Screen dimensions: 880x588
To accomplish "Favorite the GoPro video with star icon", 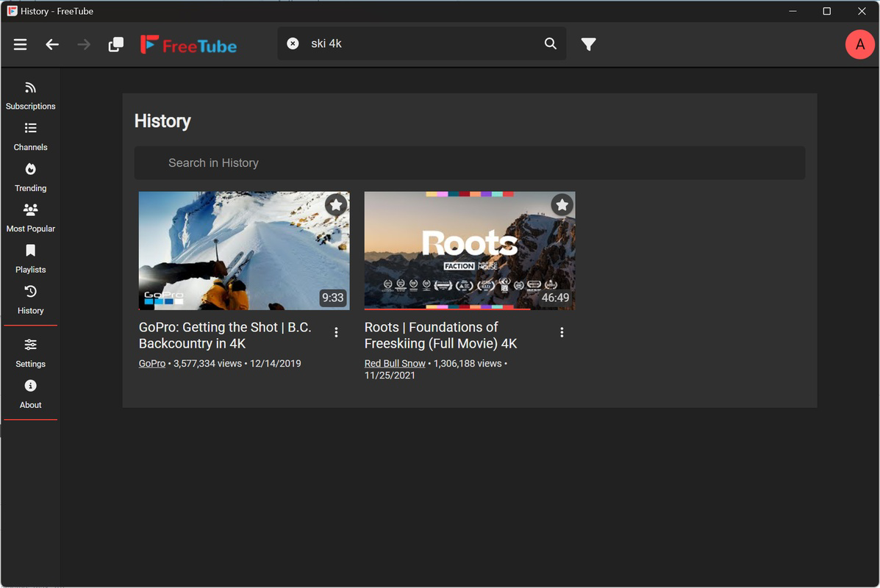I will [x=336, y=205].
